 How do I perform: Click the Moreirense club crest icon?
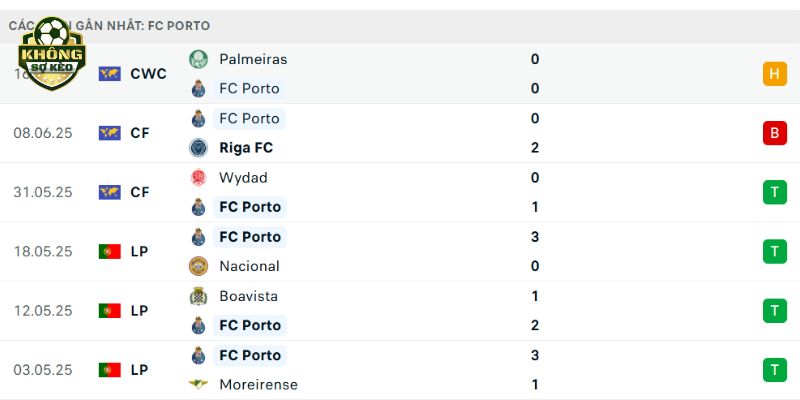[198, 384]
